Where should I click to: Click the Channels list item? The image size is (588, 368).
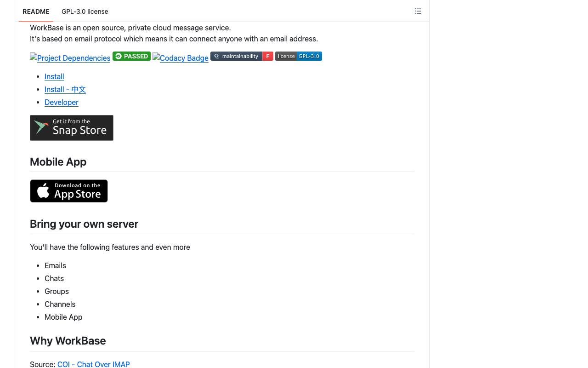coord(60,304)
